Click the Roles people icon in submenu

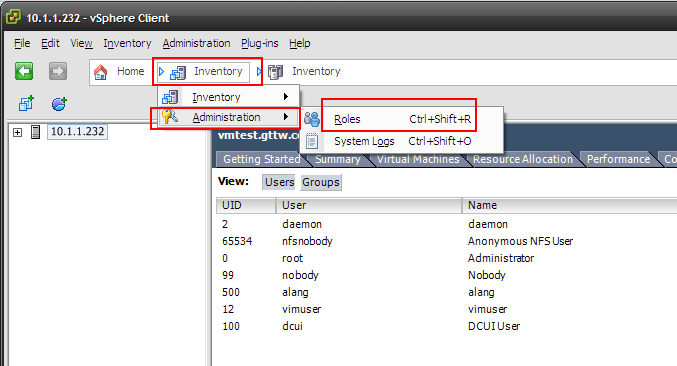(311, 119)
